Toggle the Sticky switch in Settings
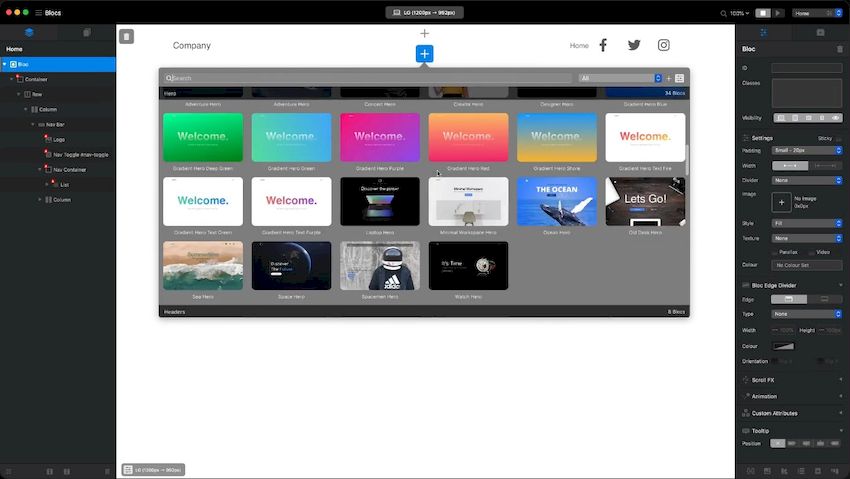Screen dimensions: 850x479 pyautogui.click(x=839, y=138)
